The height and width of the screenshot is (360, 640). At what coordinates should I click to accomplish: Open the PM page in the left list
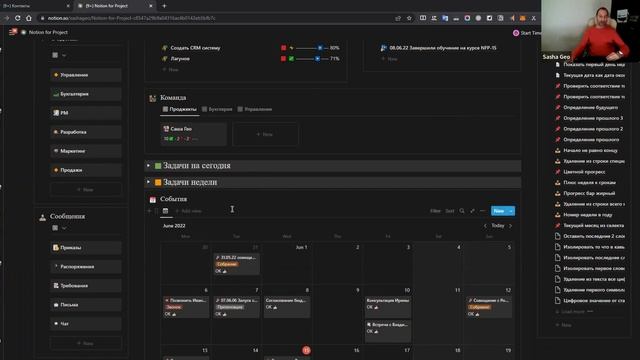click(86, 113)
